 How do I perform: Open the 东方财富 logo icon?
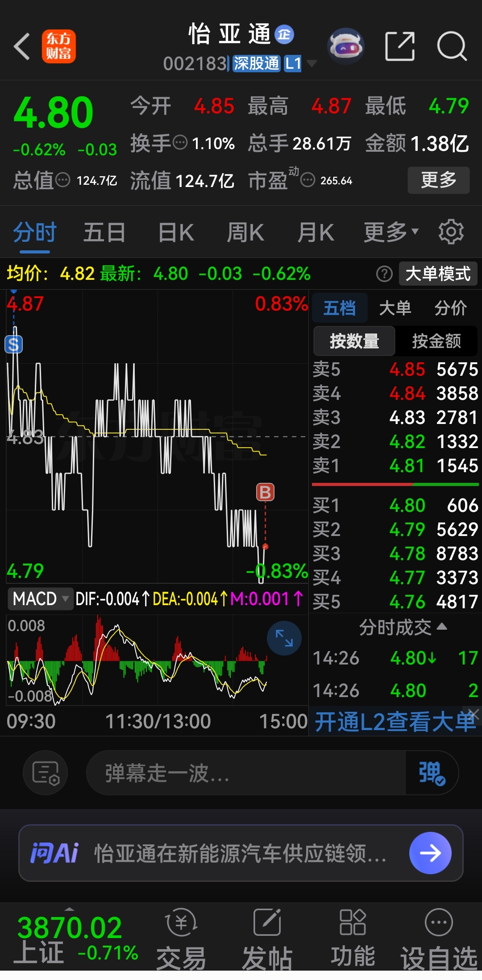point(58,46)
